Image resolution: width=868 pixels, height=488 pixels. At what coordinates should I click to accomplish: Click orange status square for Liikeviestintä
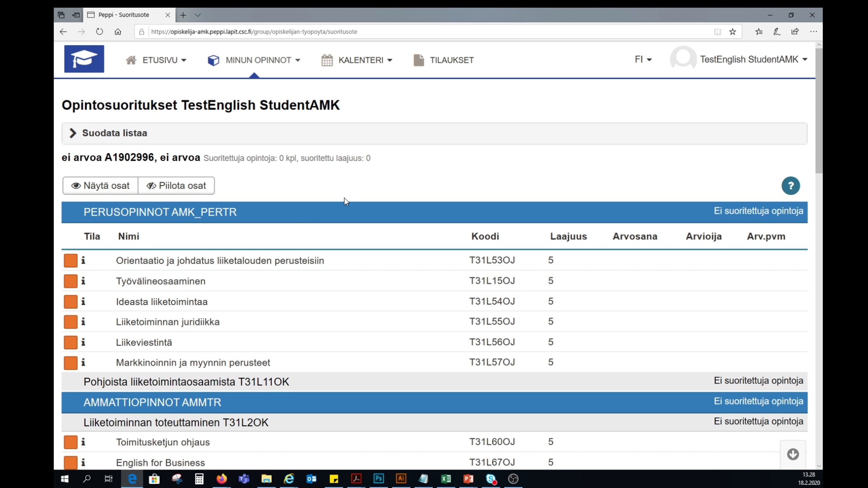71,342
